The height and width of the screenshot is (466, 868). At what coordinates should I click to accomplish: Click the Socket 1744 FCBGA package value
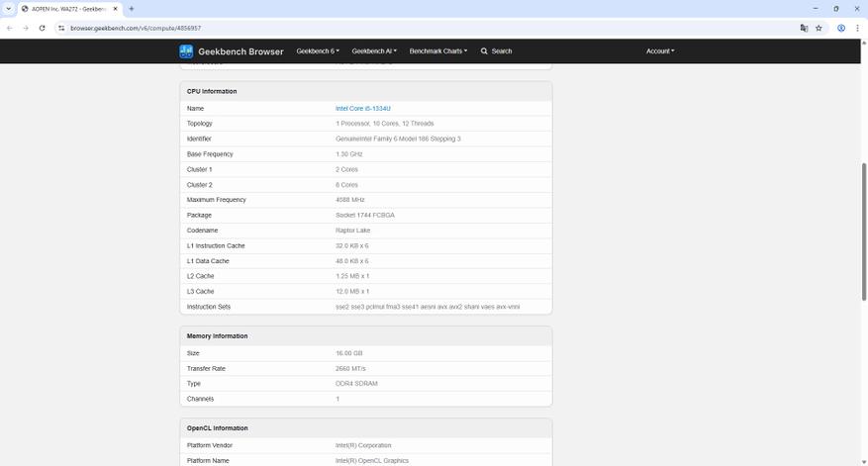(365, 216)
